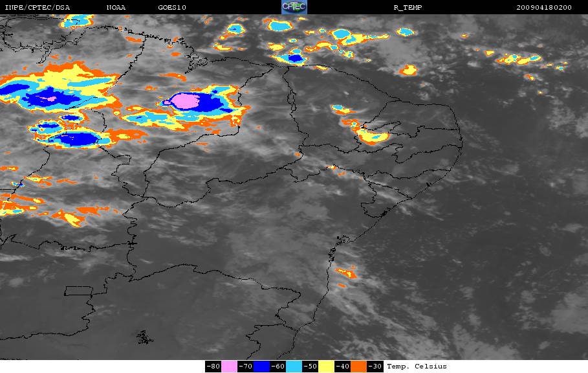The width and height of the screenshot is (588, 373).
Task: Click the -70 legend value
Action: point(245,367)
